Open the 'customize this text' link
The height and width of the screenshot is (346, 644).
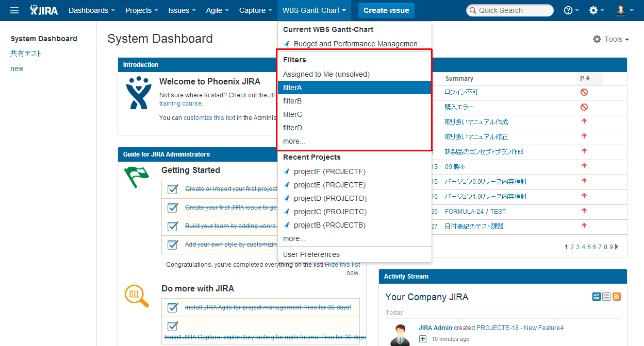(209, 117)
